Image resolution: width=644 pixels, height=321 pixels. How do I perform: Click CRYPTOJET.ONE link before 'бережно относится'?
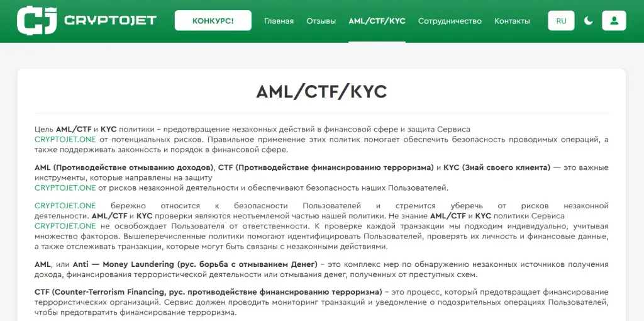65,206
